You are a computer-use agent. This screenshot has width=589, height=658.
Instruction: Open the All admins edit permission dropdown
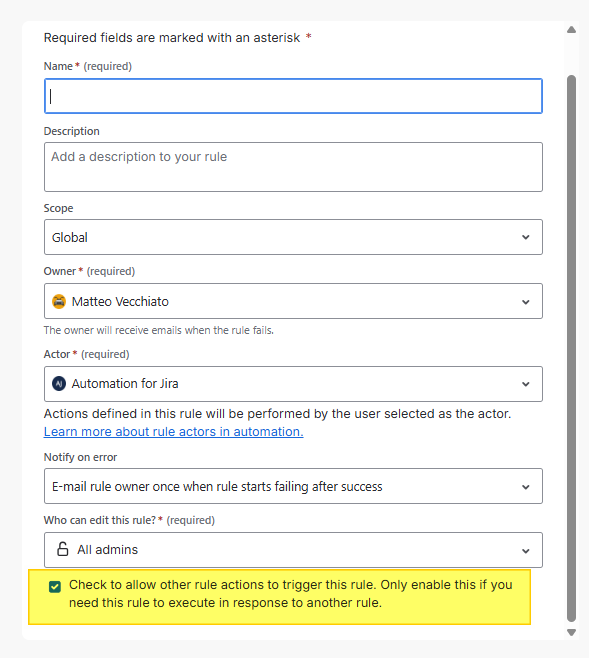(x=293, y=550)
